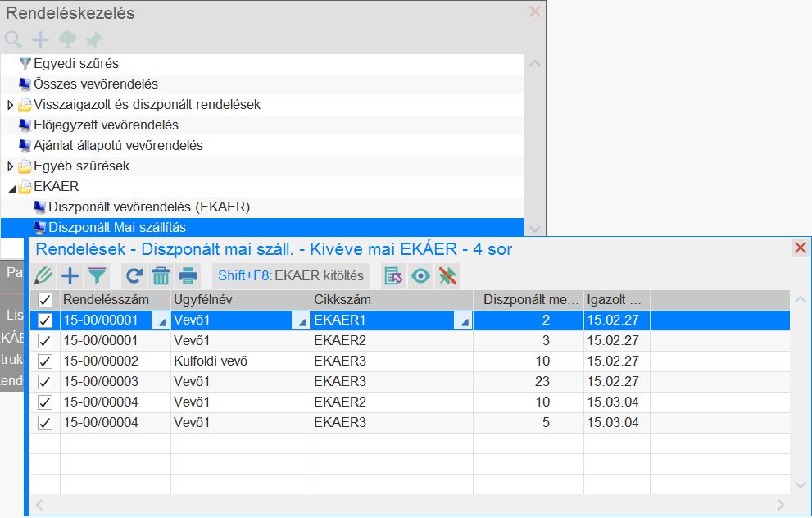Select Diszponált vevőrendelés (EKAER) tree item
This screenshot has width=812, height=518.
coord(148,207)
